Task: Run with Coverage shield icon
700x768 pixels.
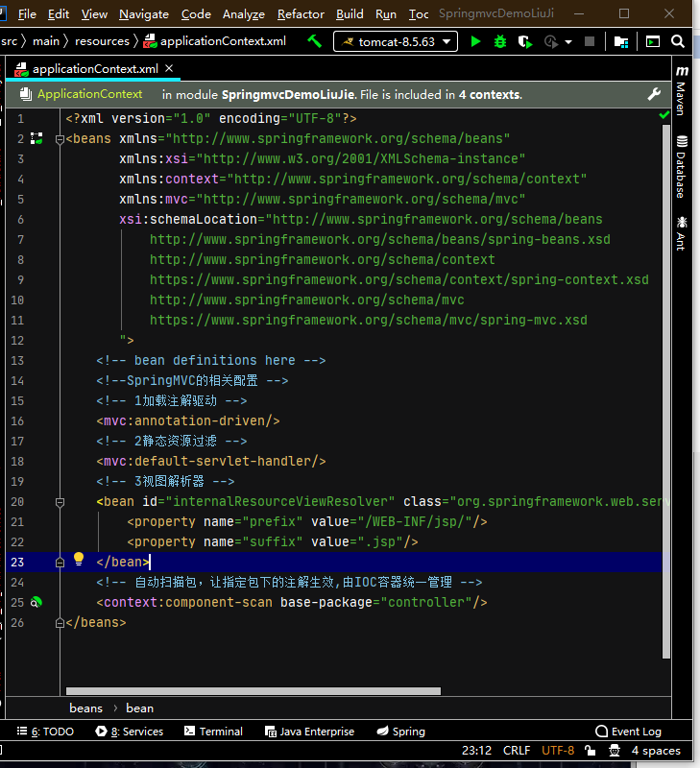Action: pyautogui.click(x=525, y=42)
